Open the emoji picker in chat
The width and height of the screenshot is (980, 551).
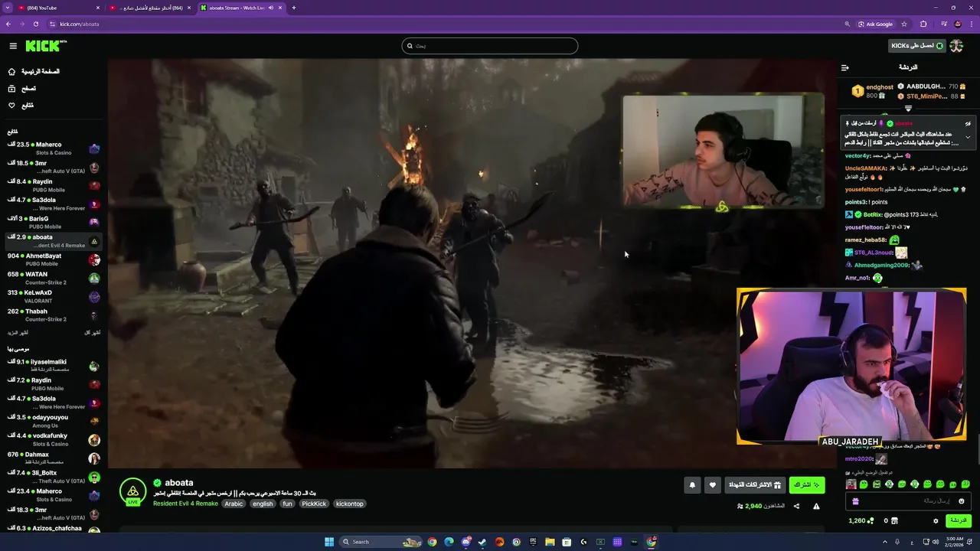(962, 501)
